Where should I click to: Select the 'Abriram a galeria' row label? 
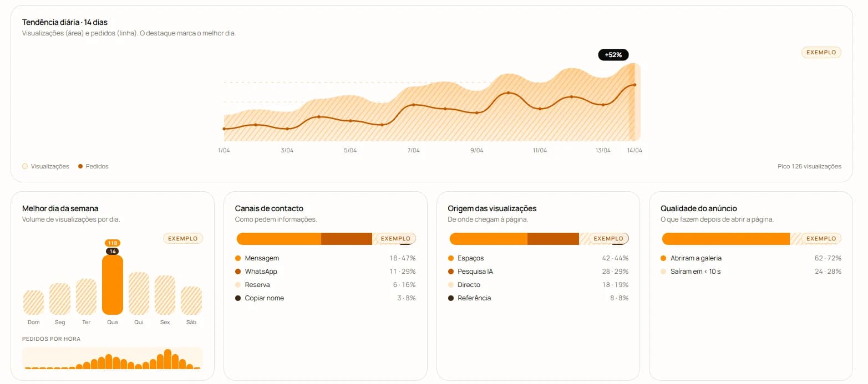pyautogui.click(x=696, y=258)
